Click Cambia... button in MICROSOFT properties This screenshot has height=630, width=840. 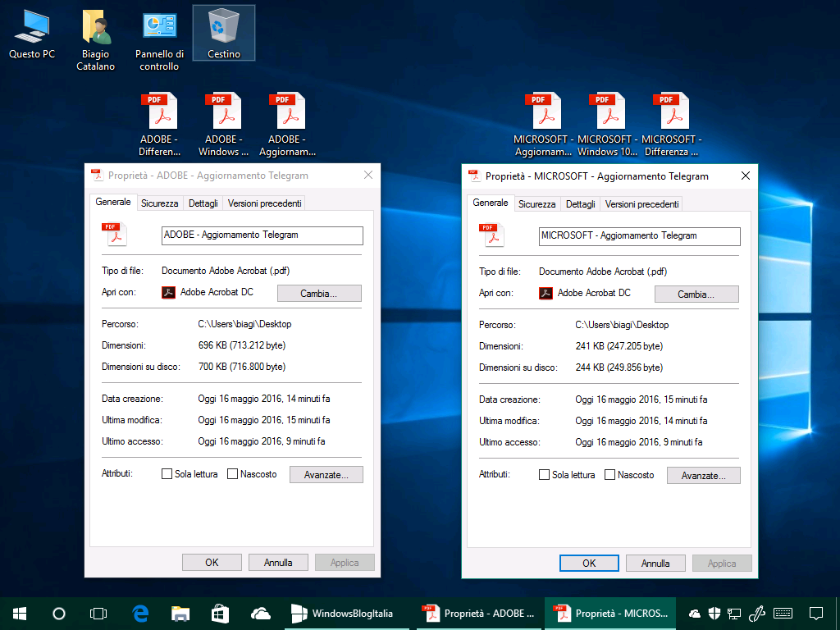[696, 294]
